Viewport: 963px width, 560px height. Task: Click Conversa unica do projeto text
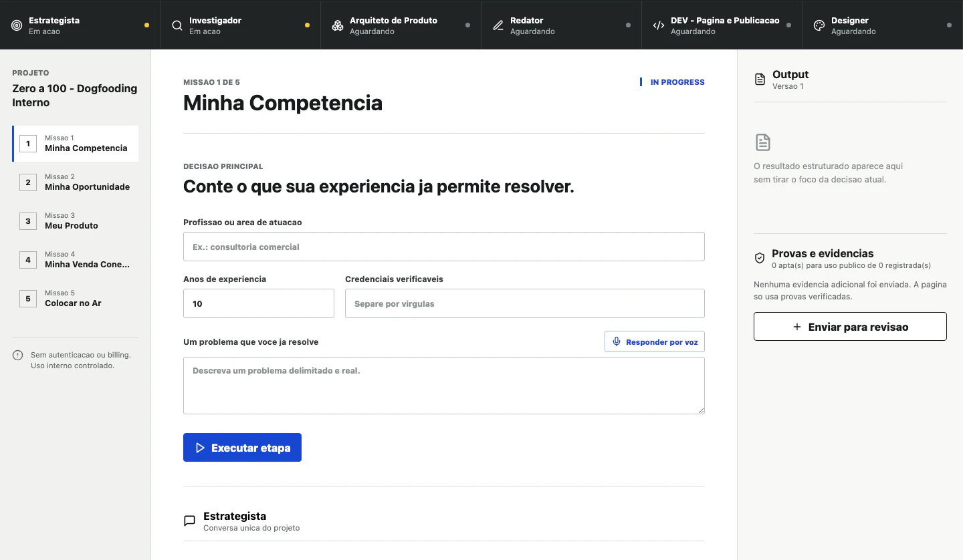click(251, 528)
